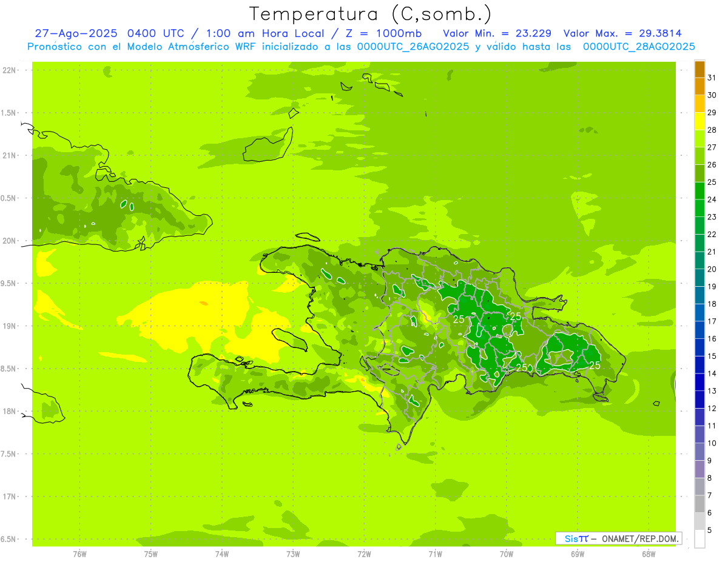The image size is (728, 562).
Task: Click the orange swatch between 30 and 31
Action: click(699, 87)
